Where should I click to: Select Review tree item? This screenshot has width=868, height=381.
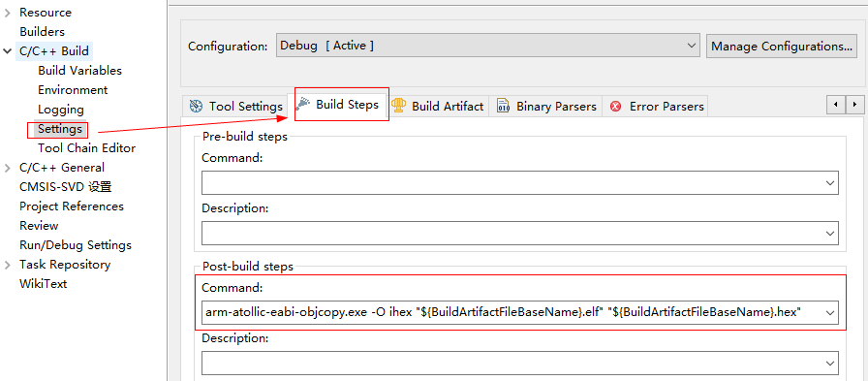click(x=39, y=225)
